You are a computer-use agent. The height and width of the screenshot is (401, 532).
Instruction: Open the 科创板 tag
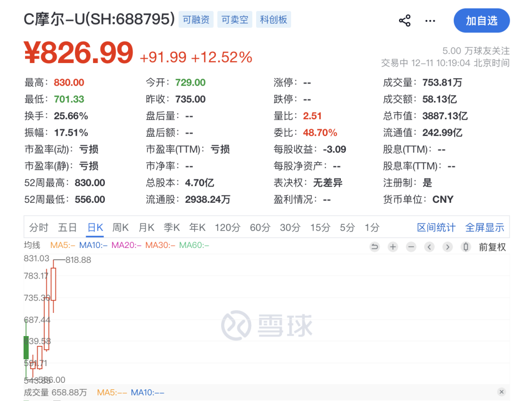pos(273,19)
